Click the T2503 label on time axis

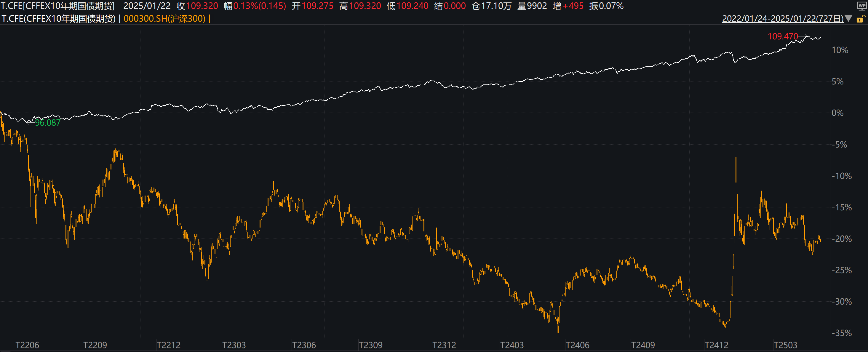pyautogui.click(x=785, y=345)
